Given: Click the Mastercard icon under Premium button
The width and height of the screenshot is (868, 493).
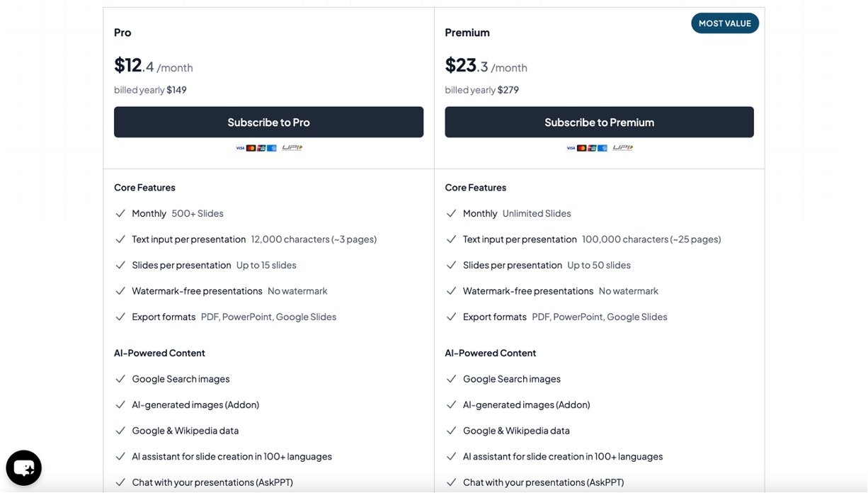Looking at the screenshot, I should 582,148.
